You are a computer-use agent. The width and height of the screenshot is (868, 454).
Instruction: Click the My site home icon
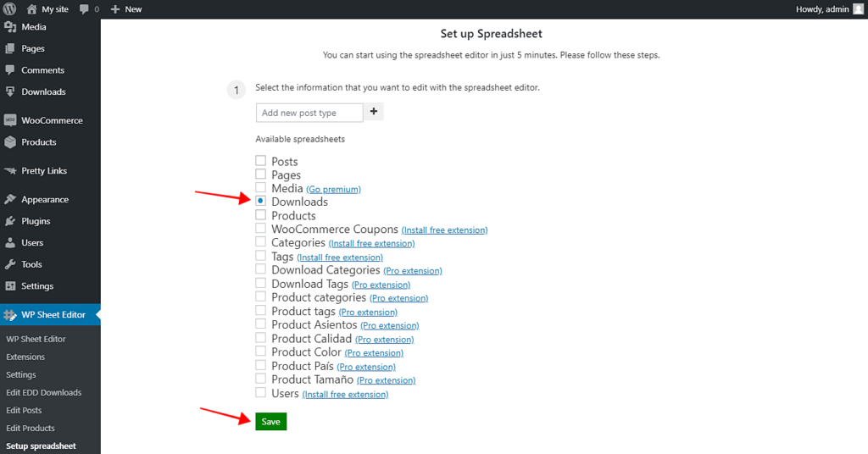point(32,9)
